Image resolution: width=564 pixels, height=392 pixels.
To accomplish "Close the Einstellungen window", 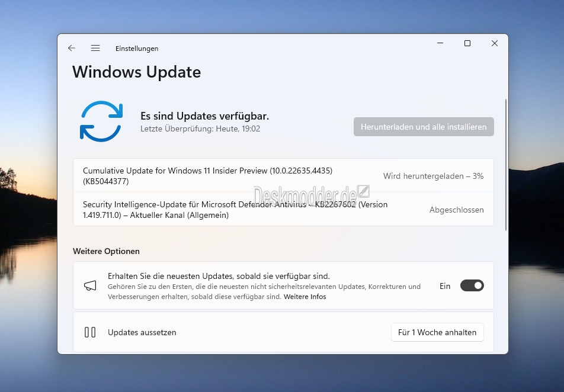I will pos(495,43).
